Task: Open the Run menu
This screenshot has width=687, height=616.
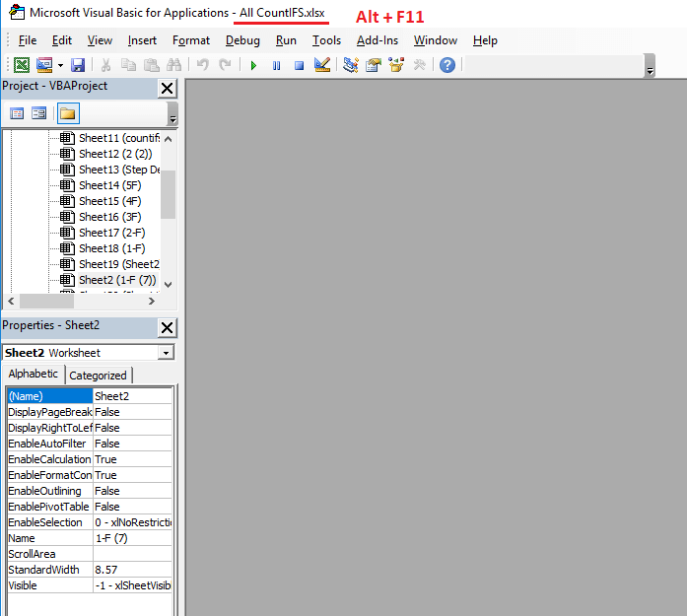Action: click(286, 40)
